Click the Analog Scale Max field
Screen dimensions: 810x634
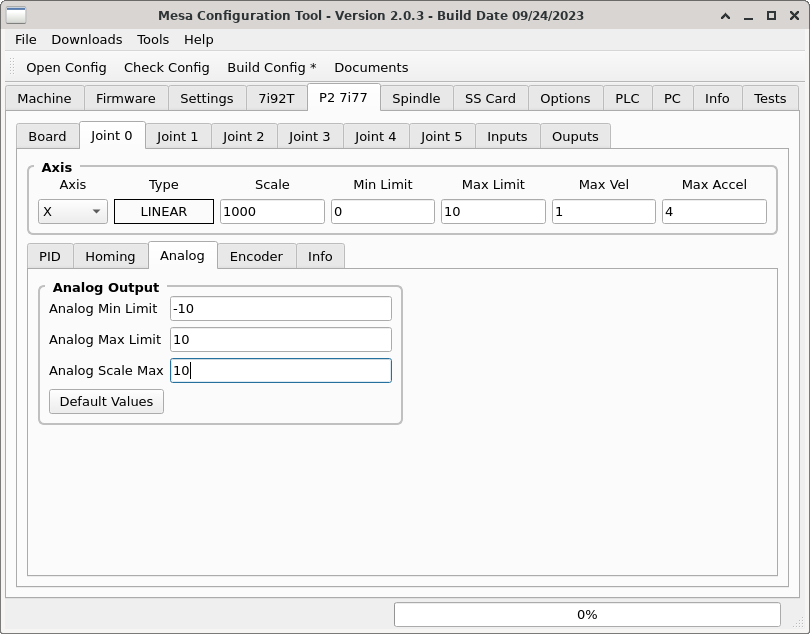coord(281,370)
